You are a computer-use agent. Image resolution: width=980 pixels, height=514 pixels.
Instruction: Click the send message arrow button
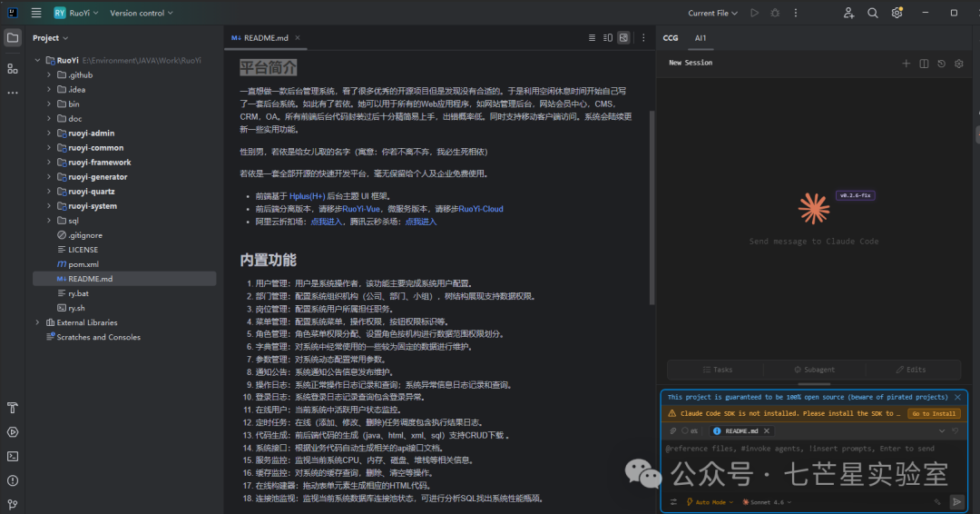(956, 501)
